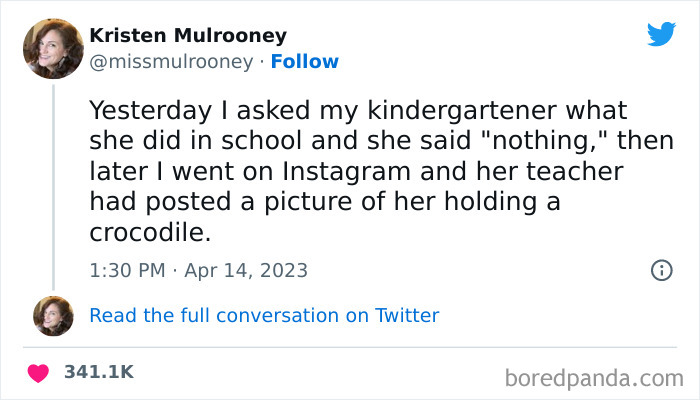Open Kristen Mulrooney's large profile photo
700x400 pixels.
(53, 49)
